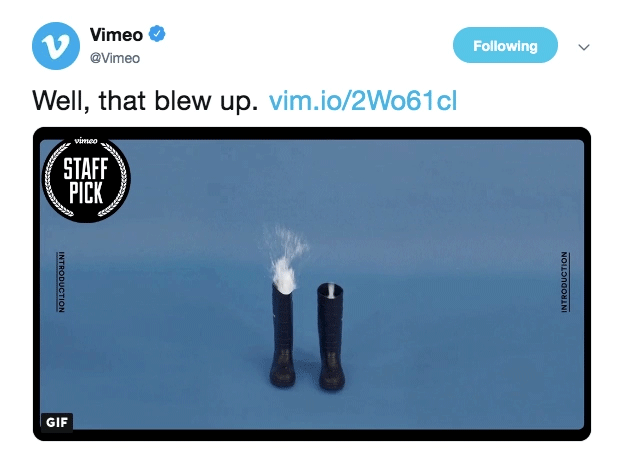The image size is (624, 452).
Task: Click the GIF label badge
Action: 57,422
